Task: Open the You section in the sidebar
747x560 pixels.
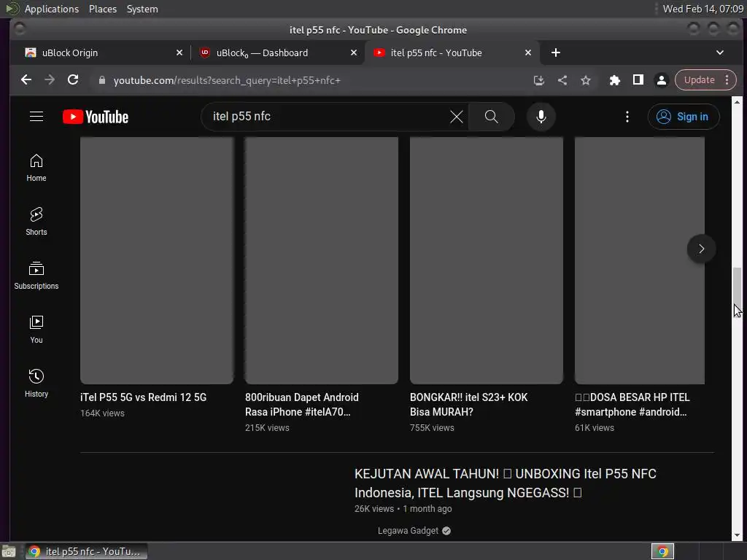Action: click(x=36, y=330)
